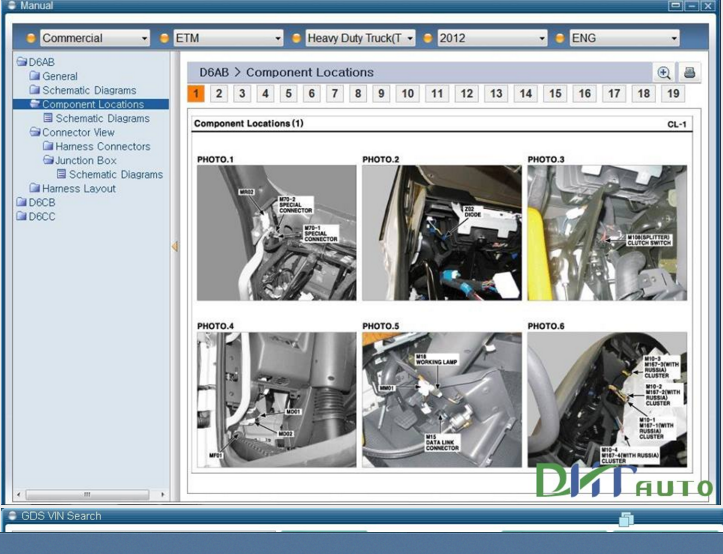Go to page 3
This screenshot has height=554, width=723.
point(242,94)
